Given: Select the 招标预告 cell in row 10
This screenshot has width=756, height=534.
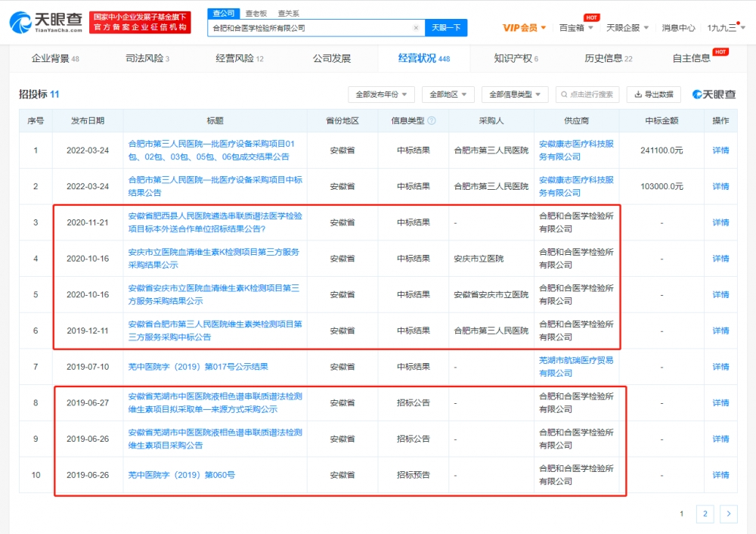Looking at the screenshot, I should pyautogui.click(x=414, y=475).
